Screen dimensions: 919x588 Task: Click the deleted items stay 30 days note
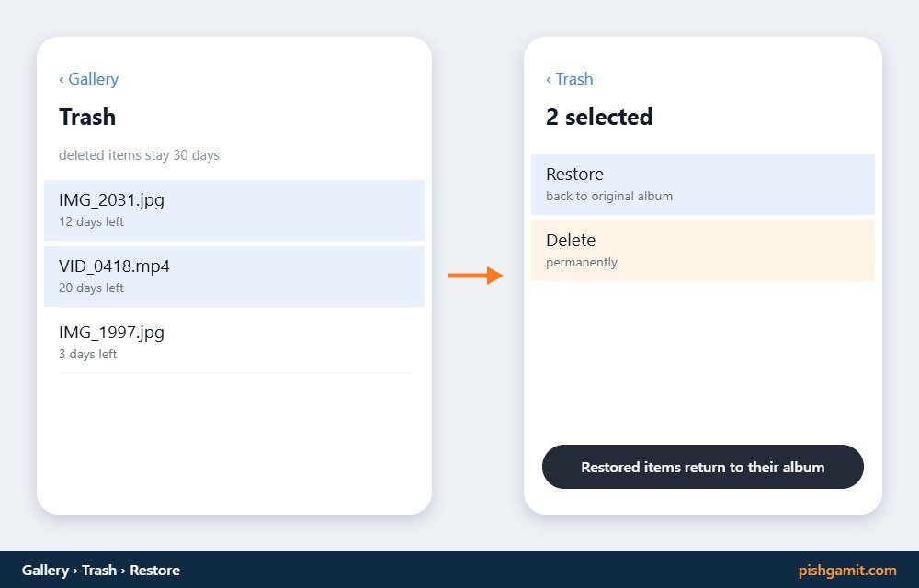click(139, 155)
